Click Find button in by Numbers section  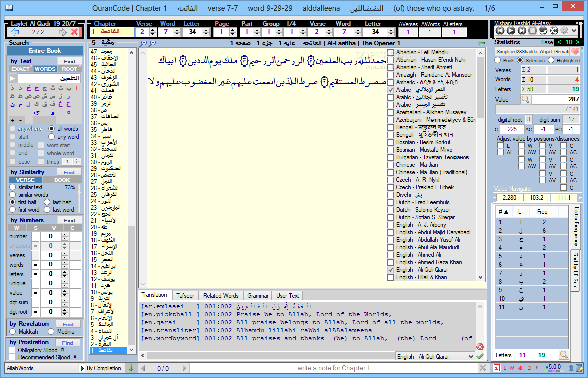click(69, 220)
